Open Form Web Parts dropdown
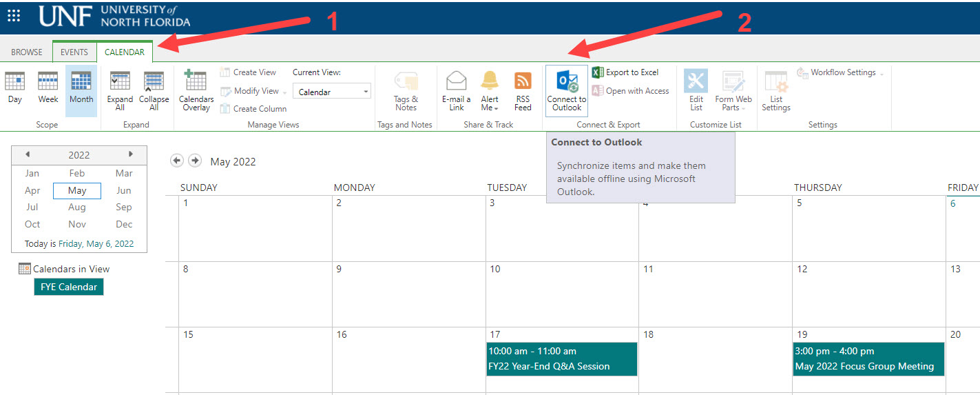This screenshot has height=395, width=980. point(733,91)
